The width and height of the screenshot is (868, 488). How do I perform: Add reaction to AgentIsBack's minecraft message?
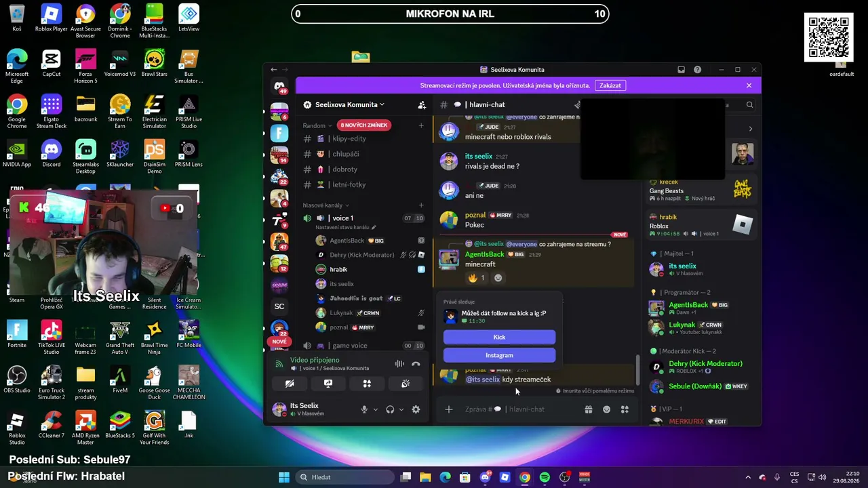498,278
